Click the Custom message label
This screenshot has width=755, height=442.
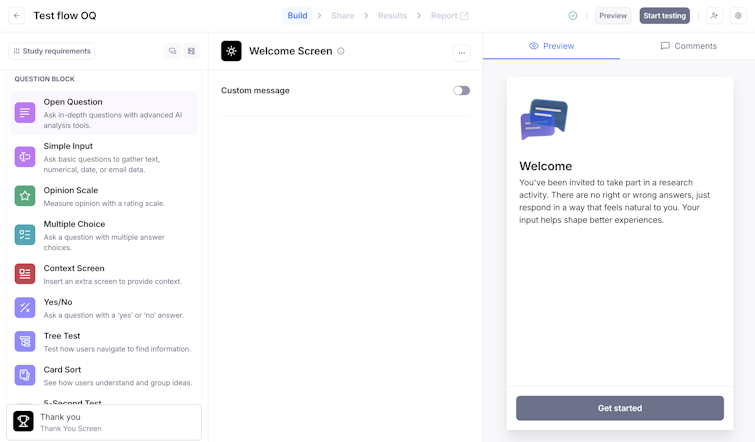[255, 91]
